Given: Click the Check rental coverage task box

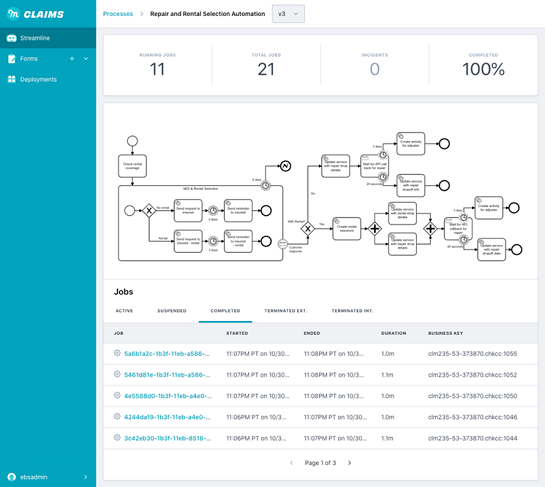Looking at the screenshot, I should tap(132, 166).
